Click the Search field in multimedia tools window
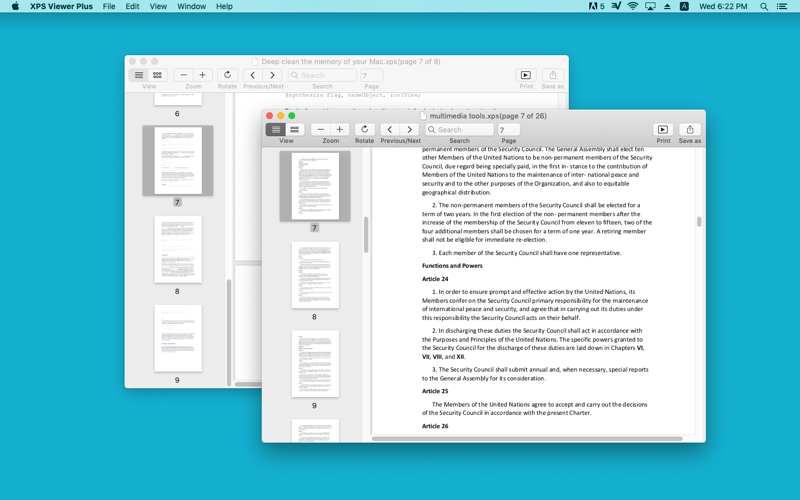The width and height of the screenshot is (800, 500). click(460, 130)
